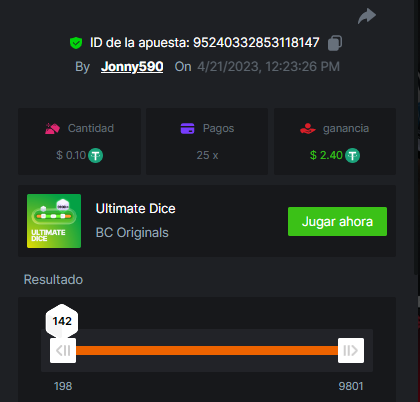This screenshot has width=420, height=402.
Task: Click the BC Originals provider label
Action: pyautogui.click(x=132, y=233)
